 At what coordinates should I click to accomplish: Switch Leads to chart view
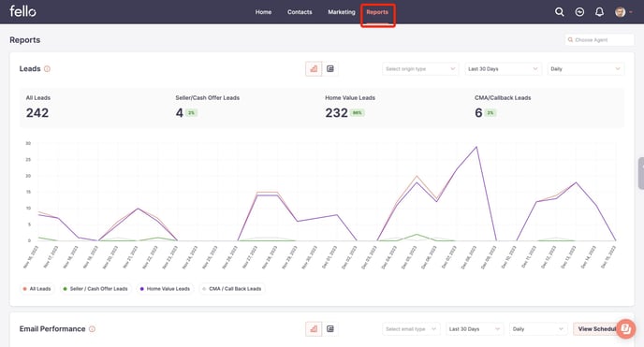pyautogui.click(x=314, y=69)
